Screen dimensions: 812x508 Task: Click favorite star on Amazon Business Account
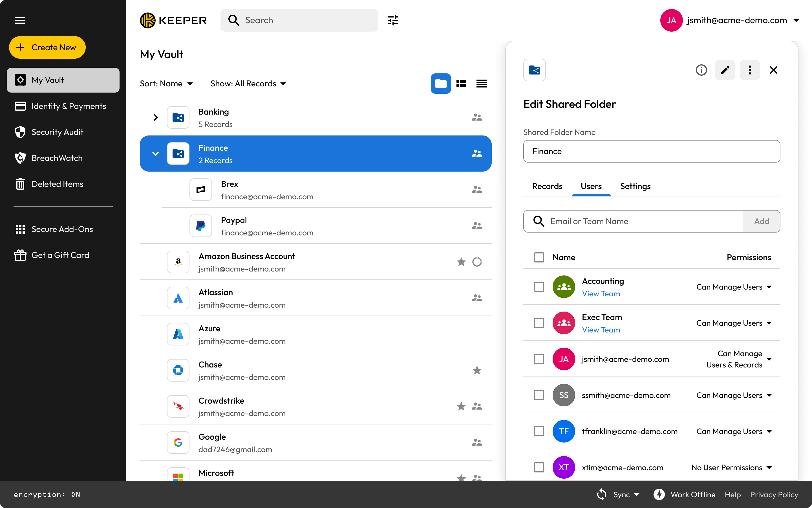point(461,262)
